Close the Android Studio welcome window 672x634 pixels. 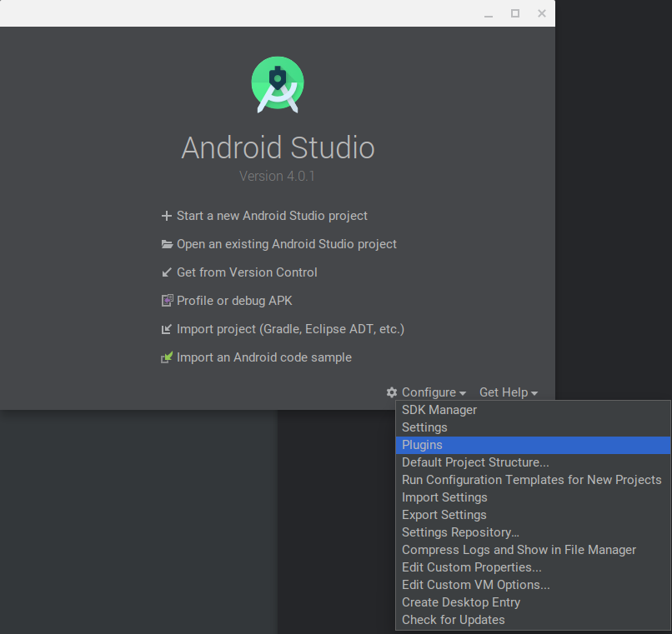pos(542,13)
